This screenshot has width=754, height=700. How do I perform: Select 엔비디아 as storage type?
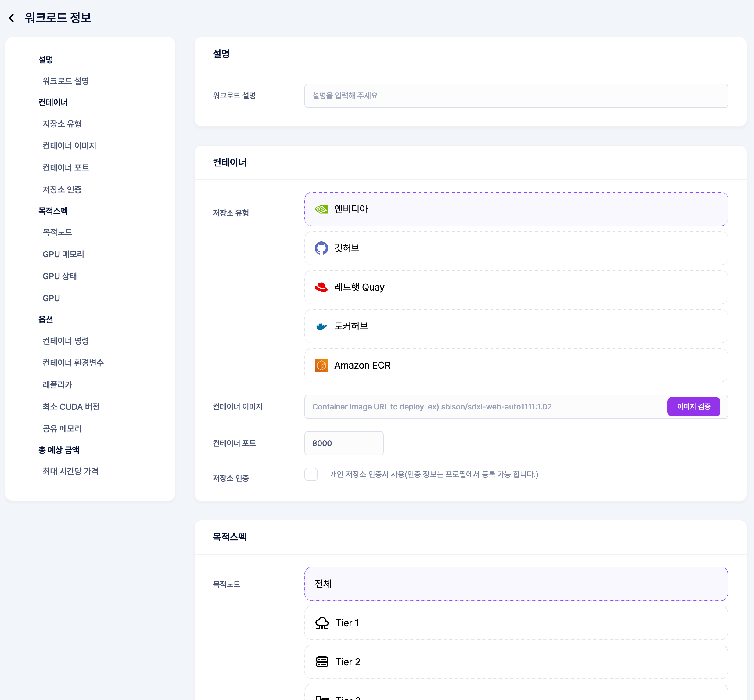coord(516,209)
